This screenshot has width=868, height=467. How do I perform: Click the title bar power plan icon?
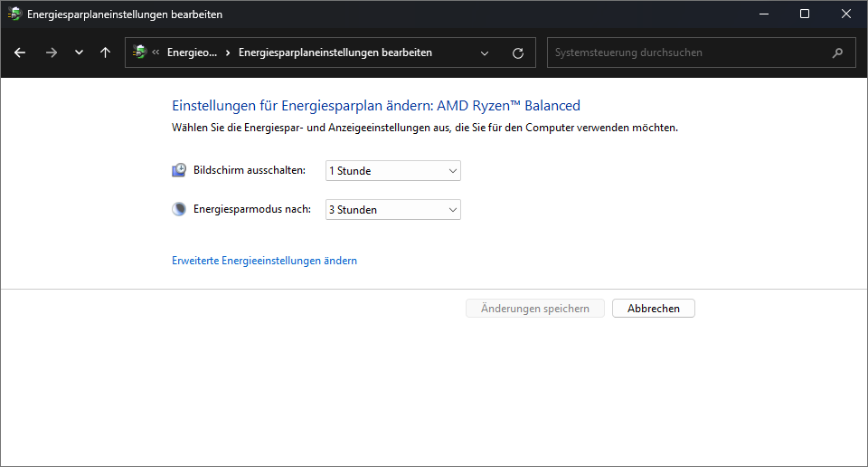(14, 14)
